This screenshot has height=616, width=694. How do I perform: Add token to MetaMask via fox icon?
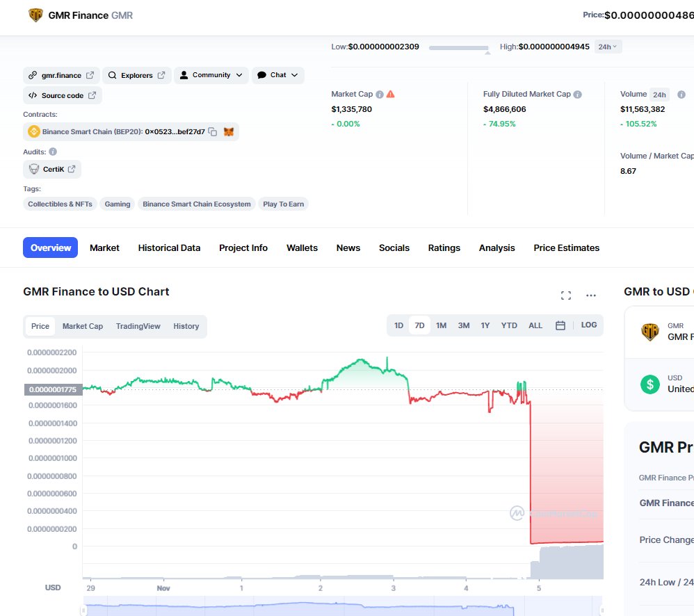tap(228, 132)
